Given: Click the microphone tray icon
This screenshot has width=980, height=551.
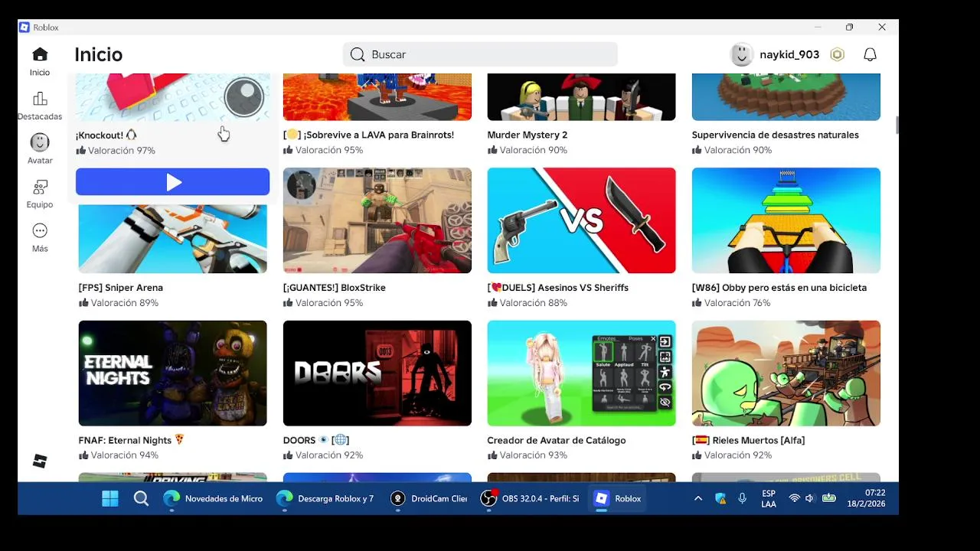Looking at the screenshot, I should click(x=742, y=499).
